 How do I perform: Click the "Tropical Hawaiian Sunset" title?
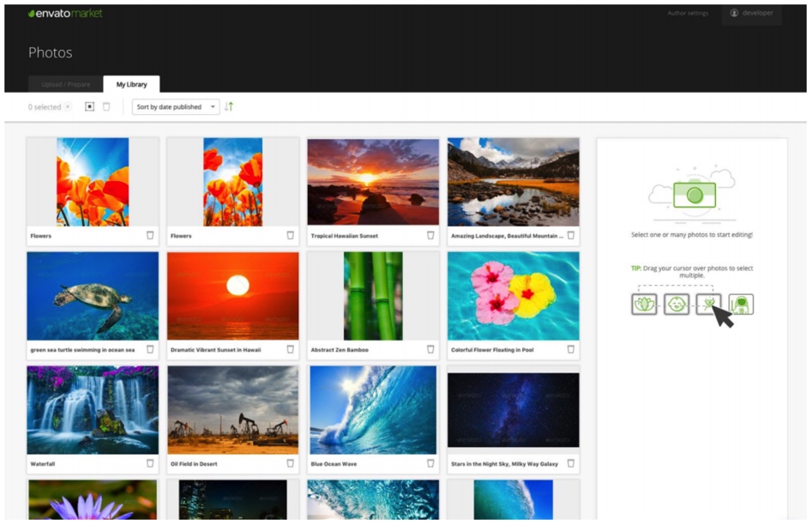click(x=345, y=236)
